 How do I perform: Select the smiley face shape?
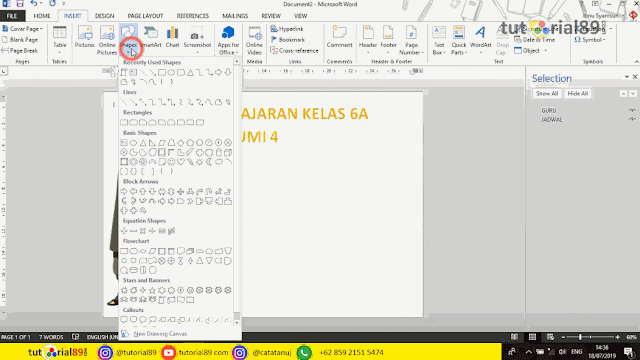171,162
